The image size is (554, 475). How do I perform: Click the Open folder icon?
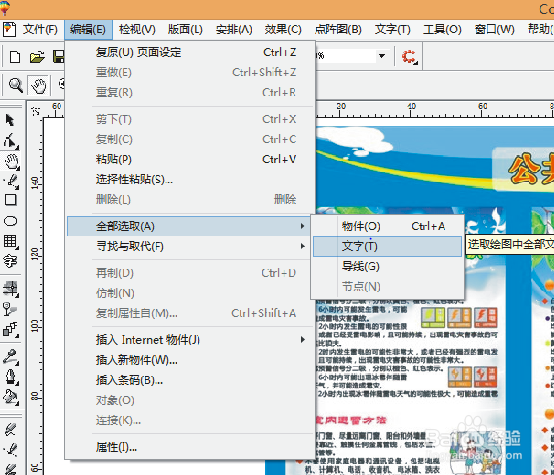tap(37, 57)
